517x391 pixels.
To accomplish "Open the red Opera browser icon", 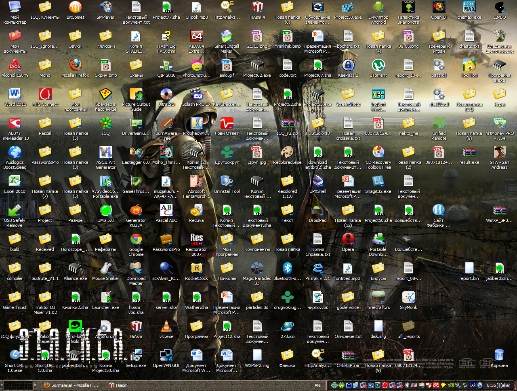I will coord(348,239).
